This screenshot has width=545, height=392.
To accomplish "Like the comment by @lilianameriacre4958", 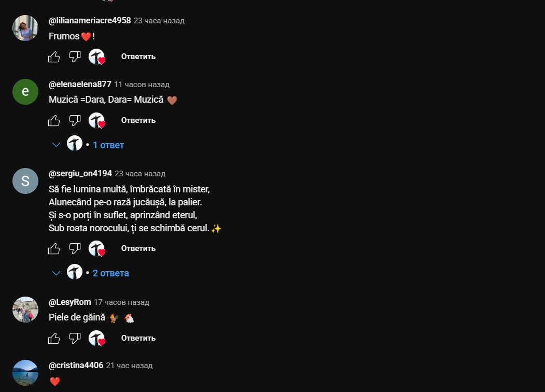I will pos(54,57).
